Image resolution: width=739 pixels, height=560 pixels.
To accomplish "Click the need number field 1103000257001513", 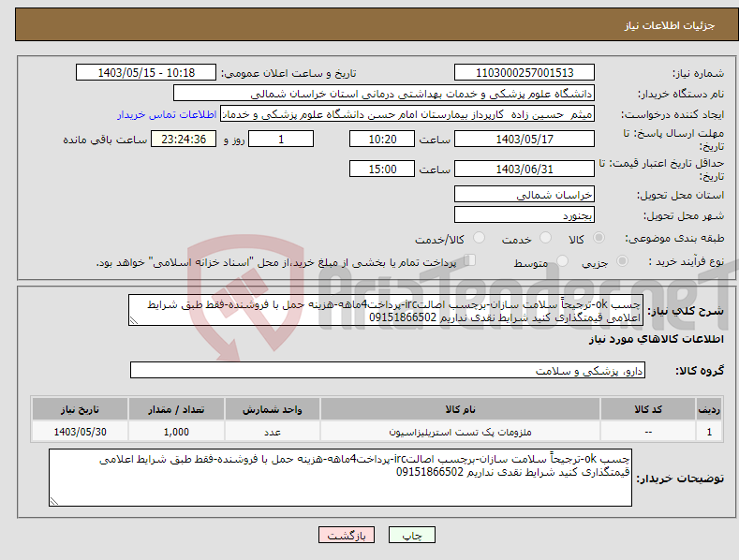I will pyautogui.click(x=525, y=73).
